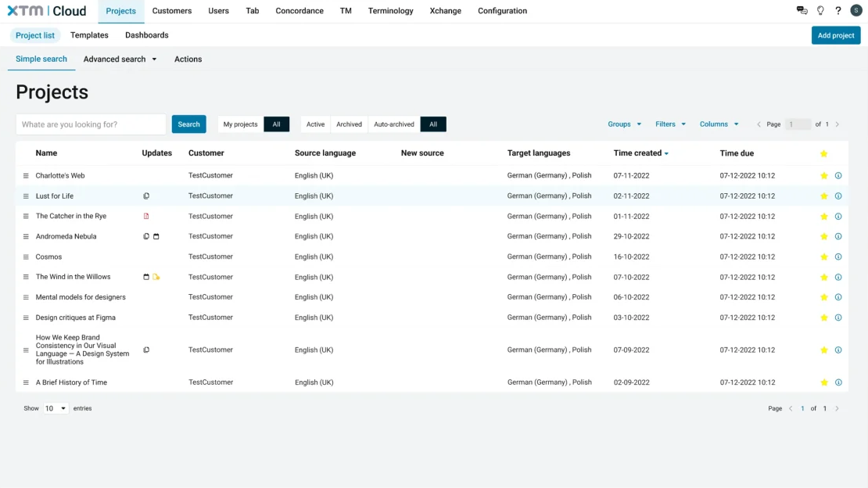The width and height of the screenshot is (868, 488).
Task: Open the Filters dropdown
Action: [670, 124]
